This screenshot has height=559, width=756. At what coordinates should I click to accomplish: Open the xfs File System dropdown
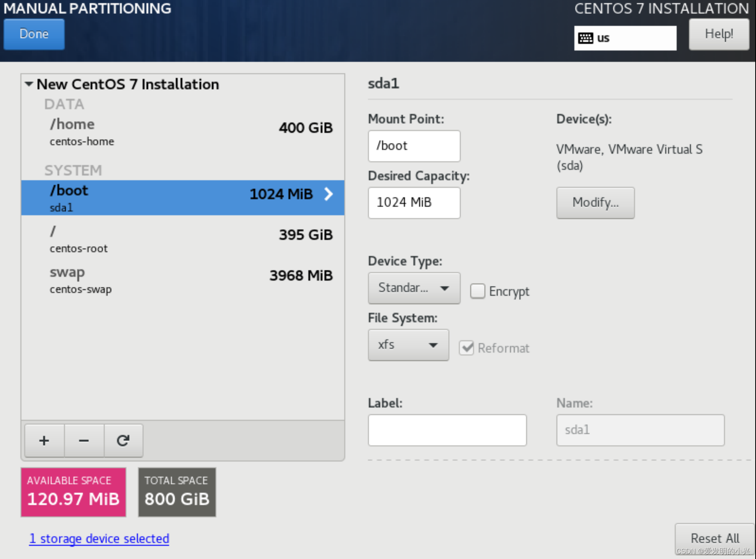pyautogui.click(x=408, y=345)
